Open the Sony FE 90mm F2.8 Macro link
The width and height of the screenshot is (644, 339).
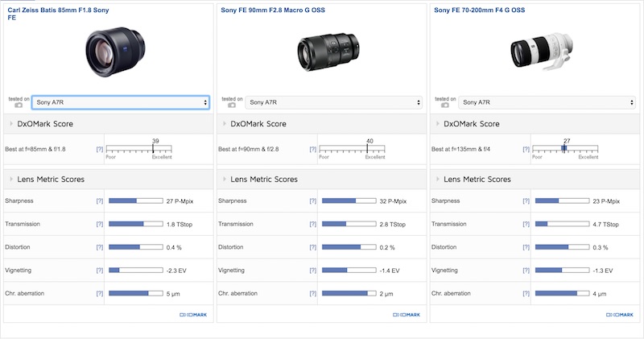(273, 10)
